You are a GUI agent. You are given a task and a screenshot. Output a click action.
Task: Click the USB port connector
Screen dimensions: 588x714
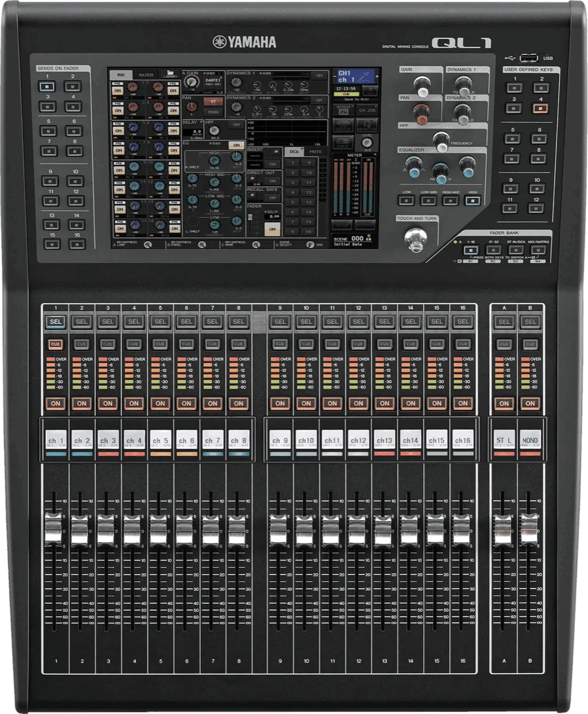[x=528, y=58]
